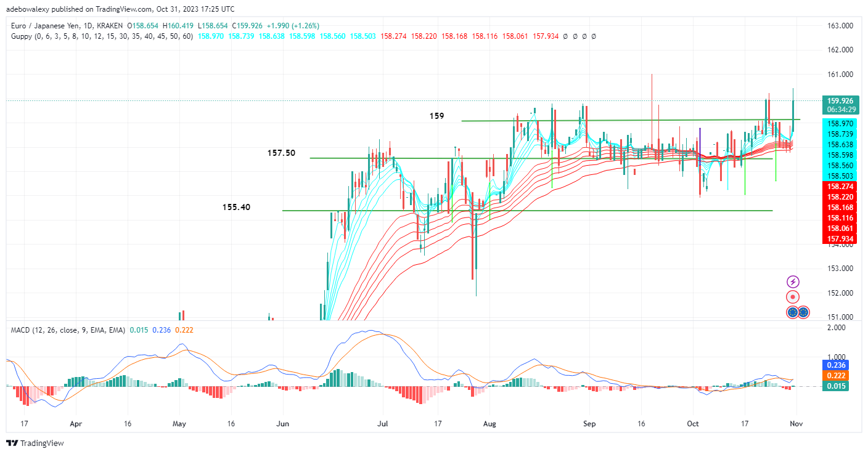
Task: Click the orange 0.222 tag on MACD axis
Action: tap(836, 375)
